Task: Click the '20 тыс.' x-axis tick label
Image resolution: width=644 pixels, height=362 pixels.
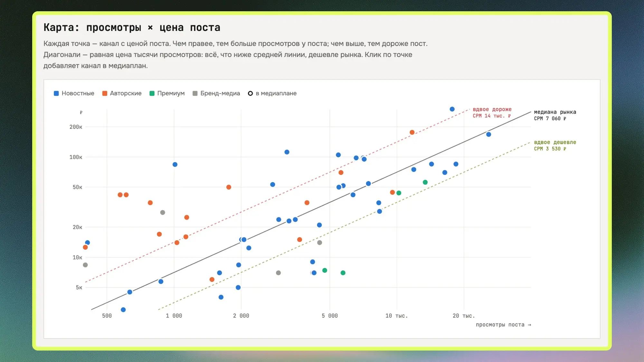Action: point(464,316)
